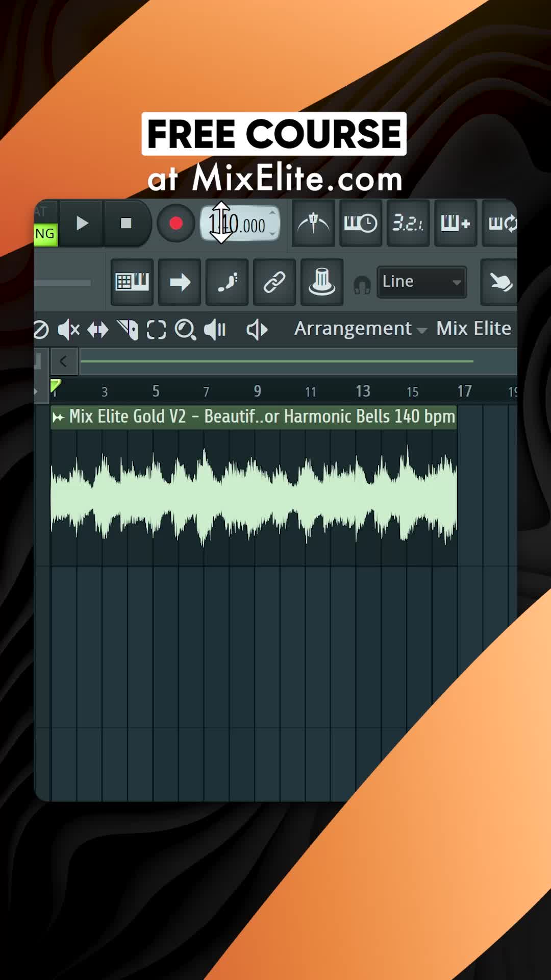Increase tempo with the up stepper arrow
This screenshot has height=980, width=551.
click(x=272, y=213)
